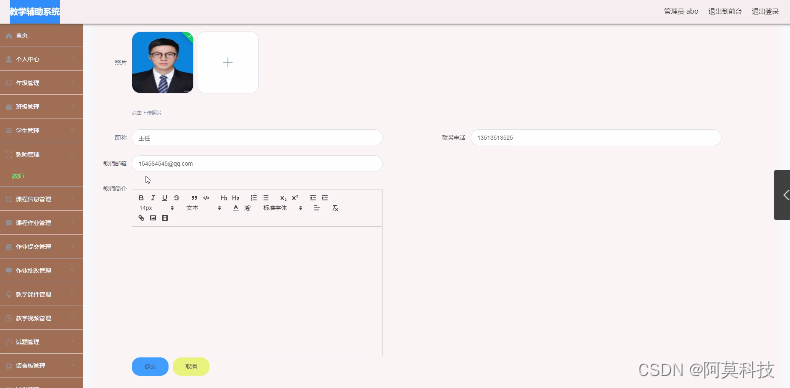Open the text color picker
790x388 pixels.
[235, 208]
